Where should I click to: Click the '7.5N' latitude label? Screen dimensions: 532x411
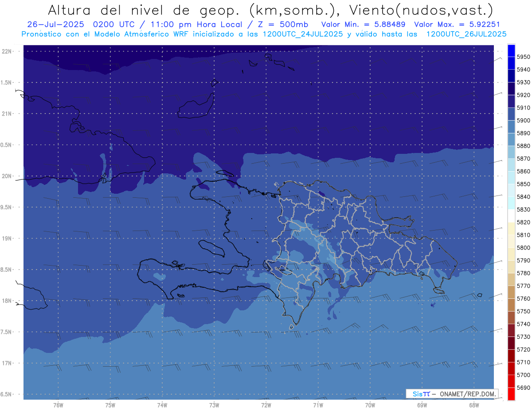click(6, 332)
